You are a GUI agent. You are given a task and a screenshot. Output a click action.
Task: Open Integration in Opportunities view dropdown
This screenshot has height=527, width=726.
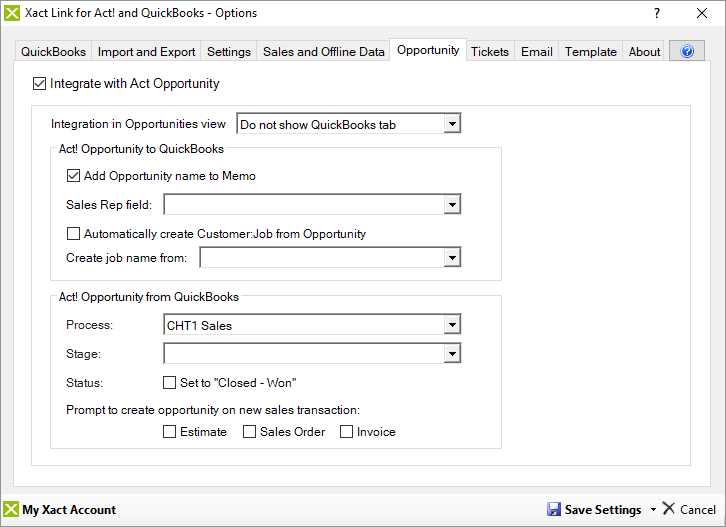452,124
